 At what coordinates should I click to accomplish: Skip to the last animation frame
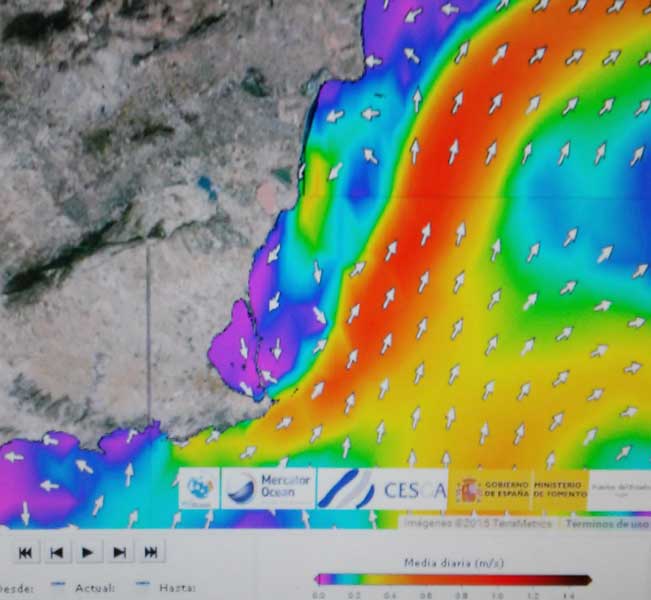click(x=151, y=552)
